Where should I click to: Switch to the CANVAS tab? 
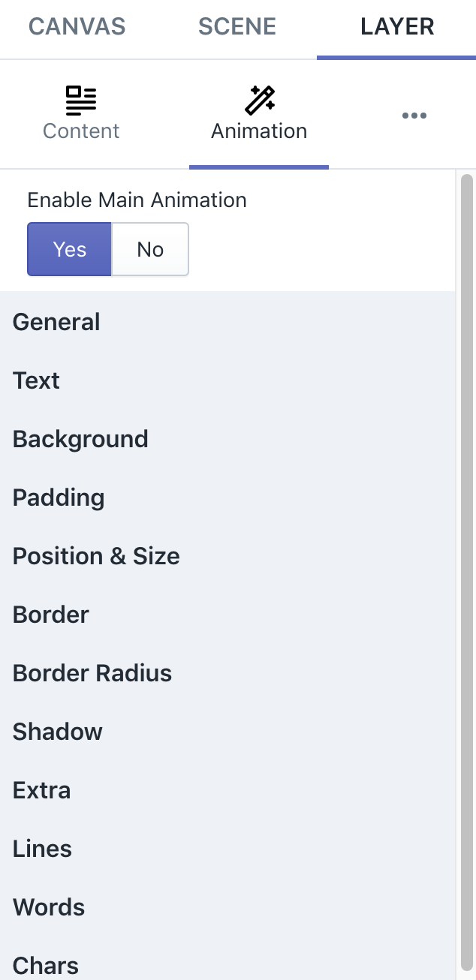pyautogui.click(x=77, y=26)
